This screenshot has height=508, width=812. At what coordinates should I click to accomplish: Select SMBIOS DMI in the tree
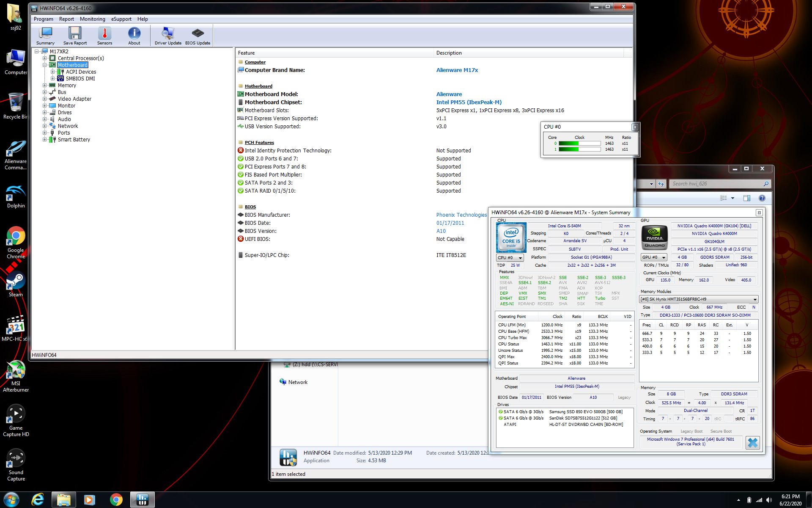(x=80, y=79)
